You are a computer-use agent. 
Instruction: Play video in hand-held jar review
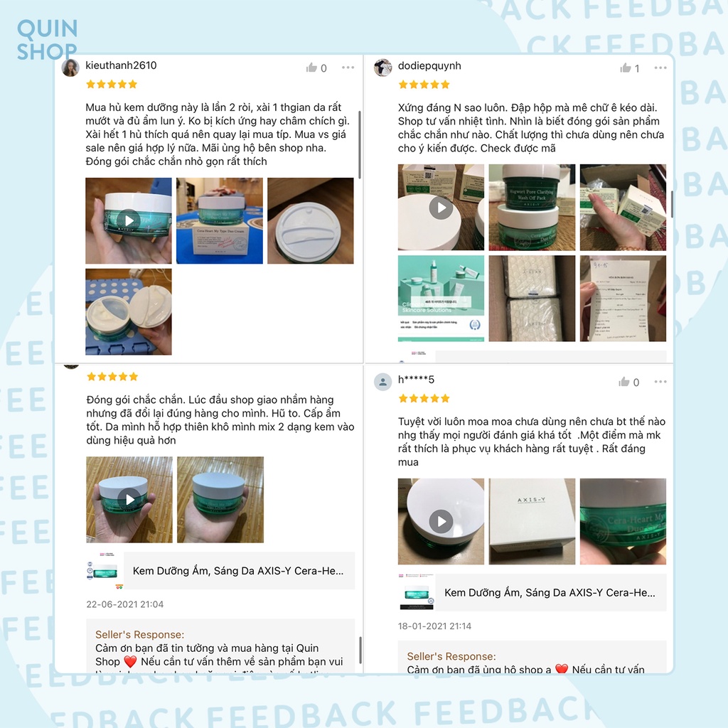pos(129,500)
